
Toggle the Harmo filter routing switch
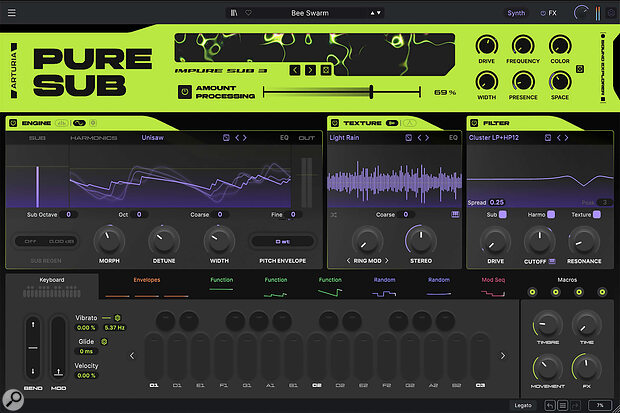[551, 214]
